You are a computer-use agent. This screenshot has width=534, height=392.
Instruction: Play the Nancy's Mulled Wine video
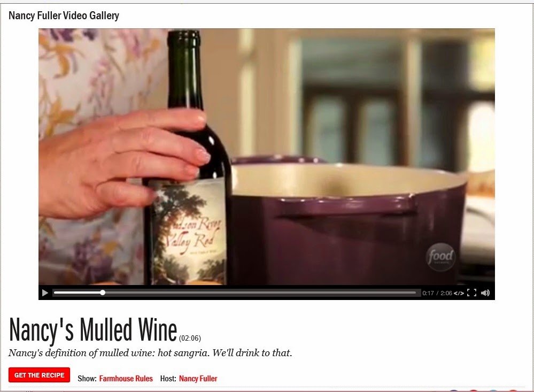click(45, 293)
